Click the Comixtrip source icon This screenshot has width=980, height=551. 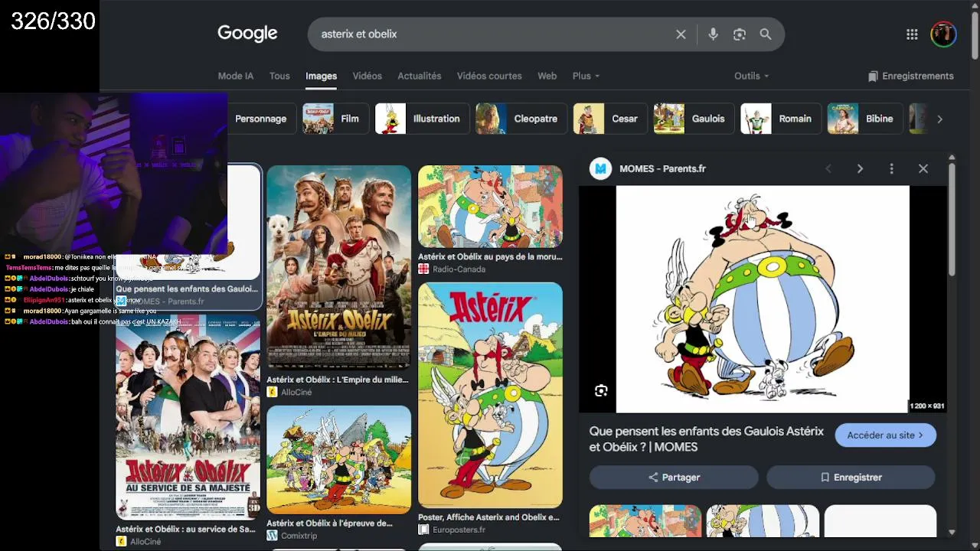point(272,536)
